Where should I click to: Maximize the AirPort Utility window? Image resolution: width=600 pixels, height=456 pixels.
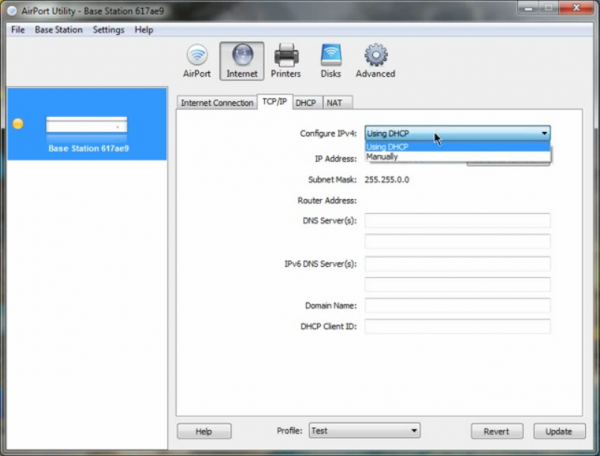[549, 8]
